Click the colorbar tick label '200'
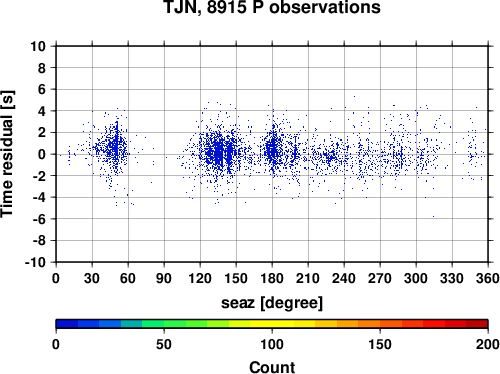Screen dimensions: 500x374 [x=488, y=344]
